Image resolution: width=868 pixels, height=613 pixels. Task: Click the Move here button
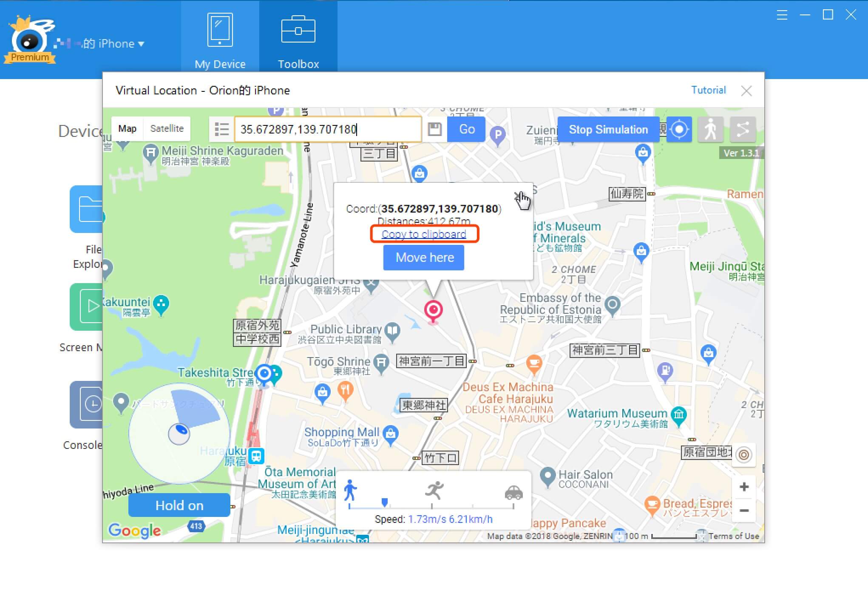coord(424,258)
